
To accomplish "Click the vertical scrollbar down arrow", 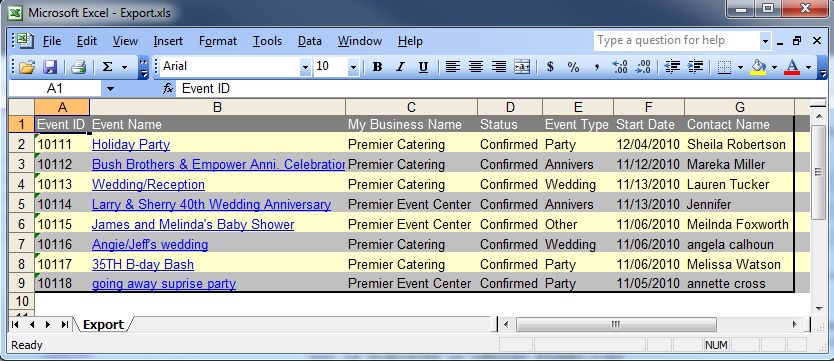I will pos(818,308).
